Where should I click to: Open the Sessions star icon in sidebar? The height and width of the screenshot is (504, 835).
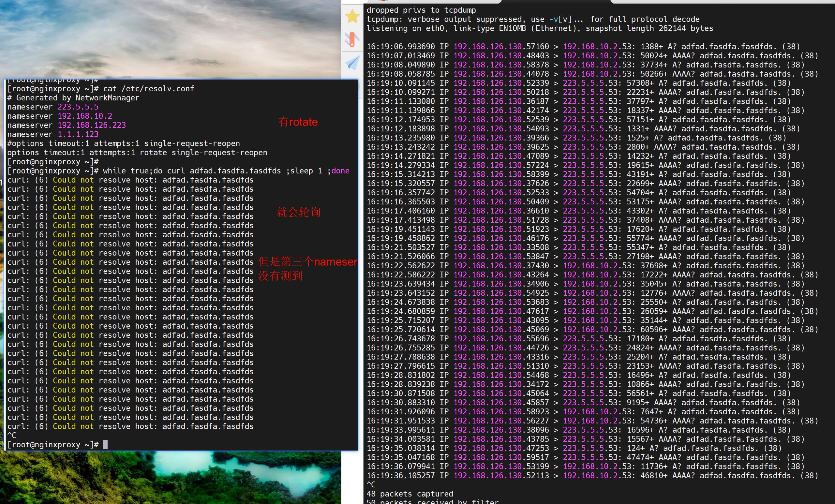352,16
